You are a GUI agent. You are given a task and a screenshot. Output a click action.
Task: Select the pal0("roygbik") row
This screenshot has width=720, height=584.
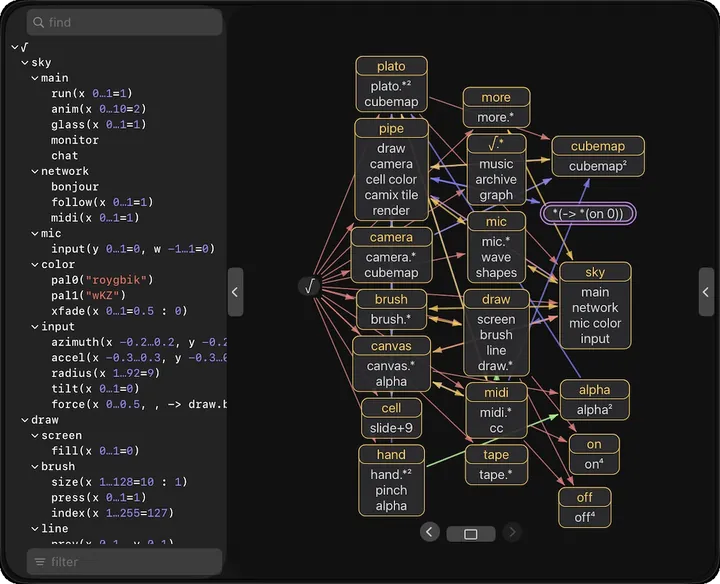(102, 280)
